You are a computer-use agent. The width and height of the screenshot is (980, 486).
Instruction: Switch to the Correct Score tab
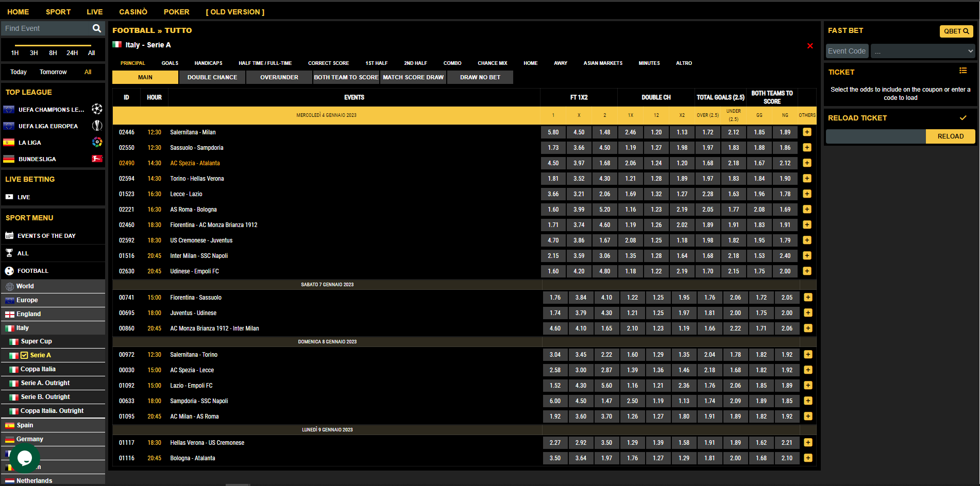pyautogui.click(x=329, y=63)
